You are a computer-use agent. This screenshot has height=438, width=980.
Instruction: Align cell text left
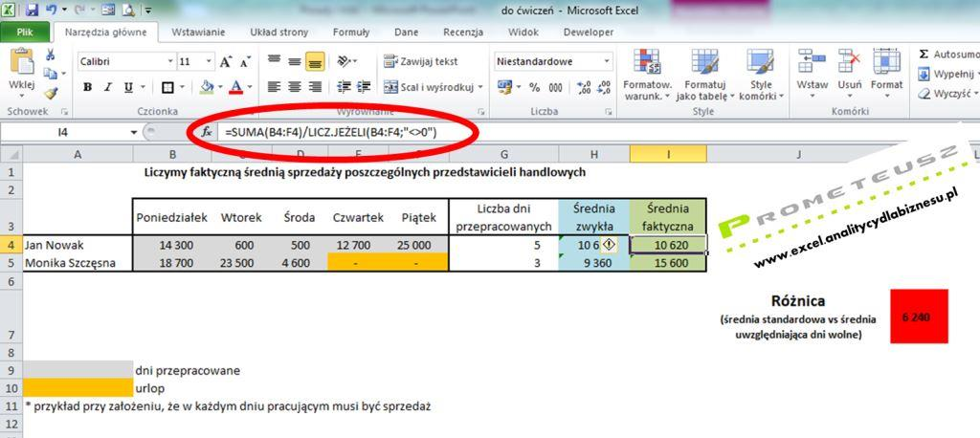click(274, 87)
